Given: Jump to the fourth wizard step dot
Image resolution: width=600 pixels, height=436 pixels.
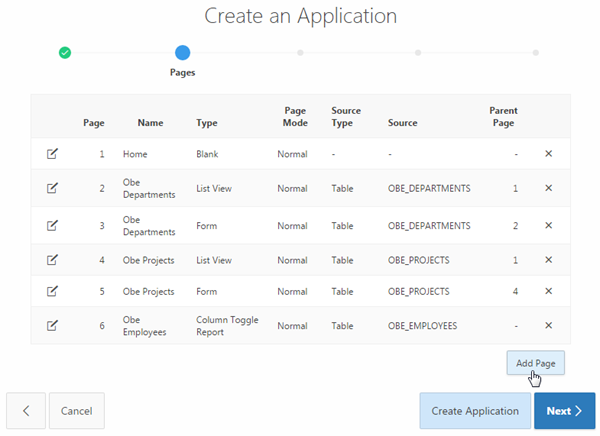Looking at the screenshot, I should tap(418, 53).
